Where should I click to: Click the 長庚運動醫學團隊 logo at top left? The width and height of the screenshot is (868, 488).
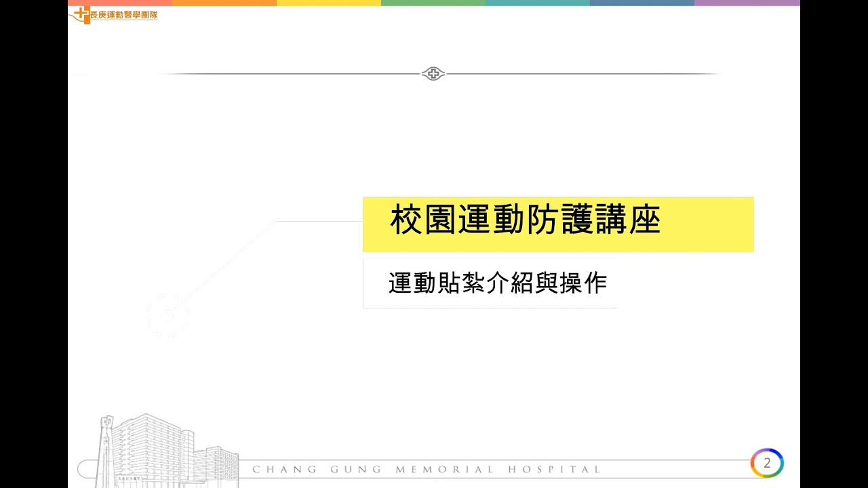(114, 14)
